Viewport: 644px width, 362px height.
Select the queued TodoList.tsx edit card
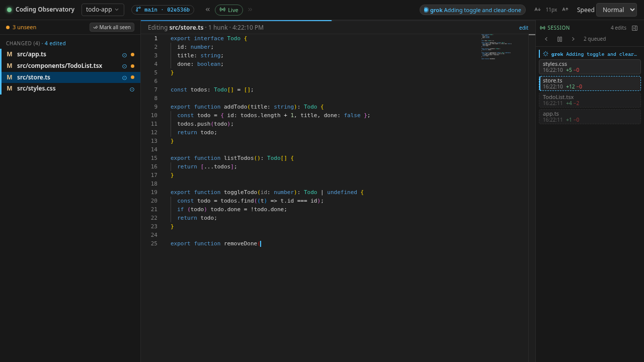590,100
